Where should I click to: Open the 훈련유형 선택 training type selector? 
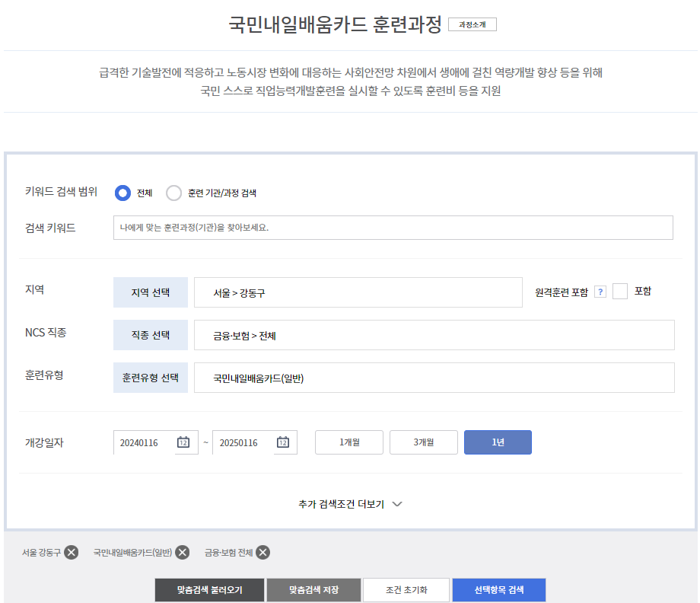coord(150,378)
